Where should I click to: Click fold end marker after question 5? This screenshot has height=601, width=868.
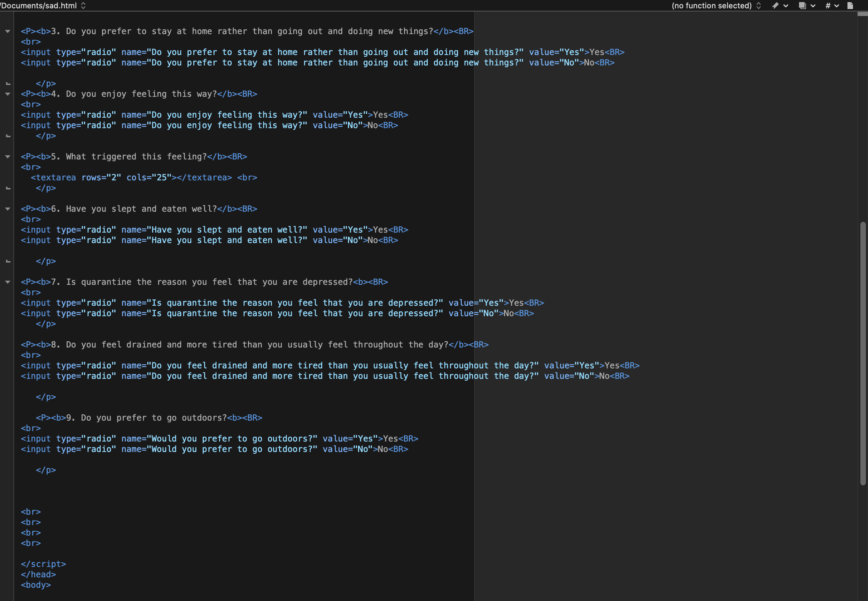pos(8,188)
